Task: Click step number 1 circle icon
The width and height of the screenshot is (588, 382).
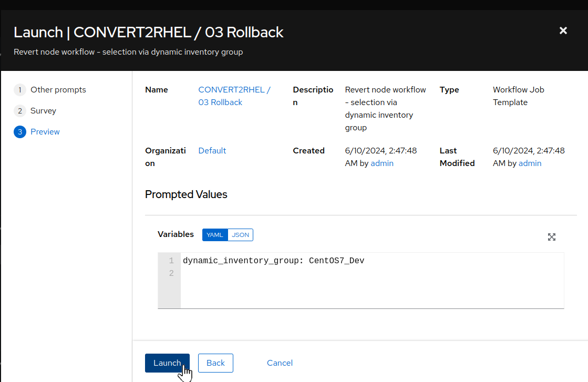Action: coord(20,90)
